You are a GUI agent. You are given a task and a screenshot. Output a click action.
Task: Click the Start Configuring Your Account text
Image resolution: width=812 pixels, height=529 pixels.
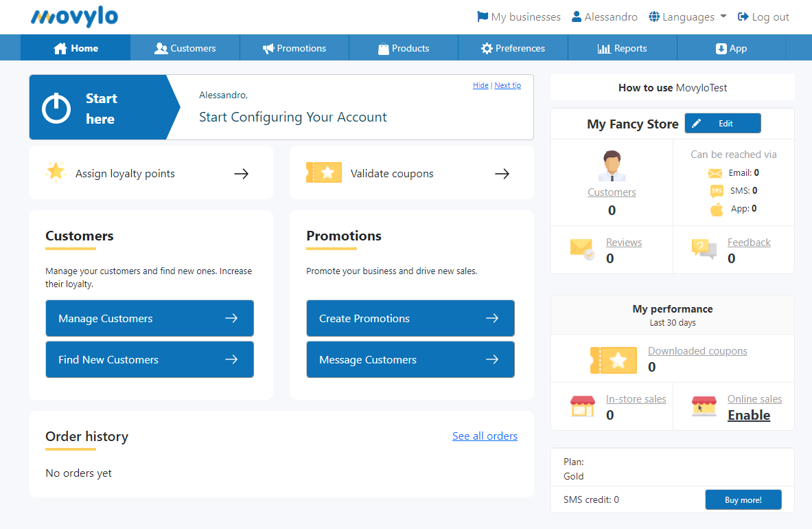tap(292, 117)
